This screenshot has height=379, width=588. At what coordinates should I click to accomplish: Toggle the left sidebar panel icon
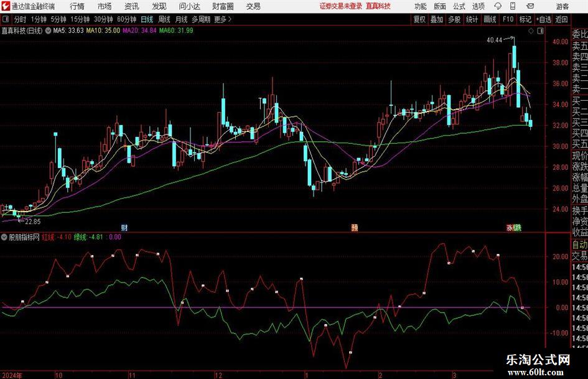[x=6, y=19]
